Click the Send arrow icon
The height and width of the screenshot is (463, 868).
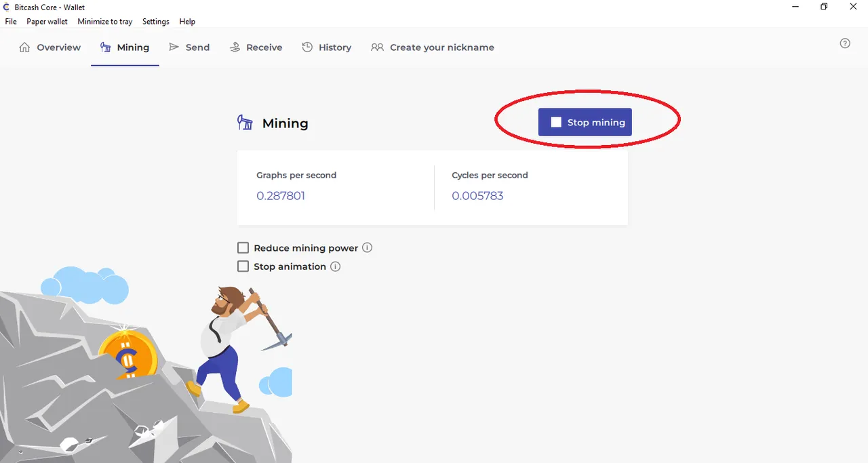[174, 47]
